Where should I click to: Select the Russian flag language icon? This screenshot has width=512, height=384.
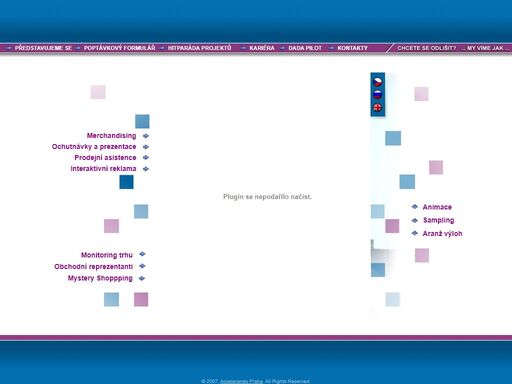pos(378,94)
